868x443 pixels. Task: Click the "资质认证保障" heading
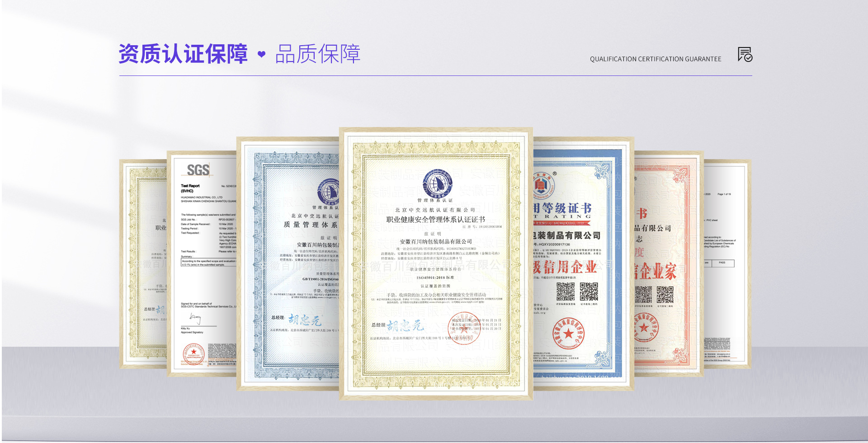point(183,54)
